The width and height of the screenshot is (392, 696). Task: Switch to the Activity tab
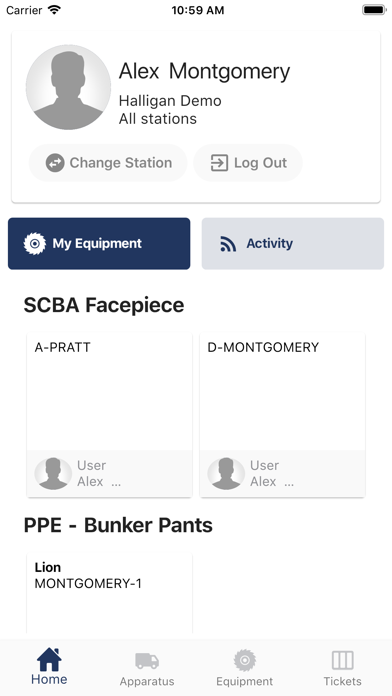click(x=293, y=243)
